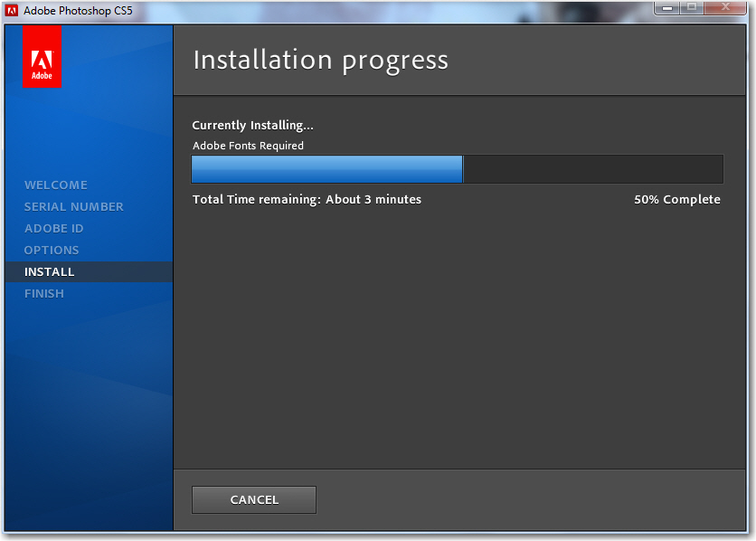Select the WELCOME step
The image size is (756, 541).
(56, 185)
